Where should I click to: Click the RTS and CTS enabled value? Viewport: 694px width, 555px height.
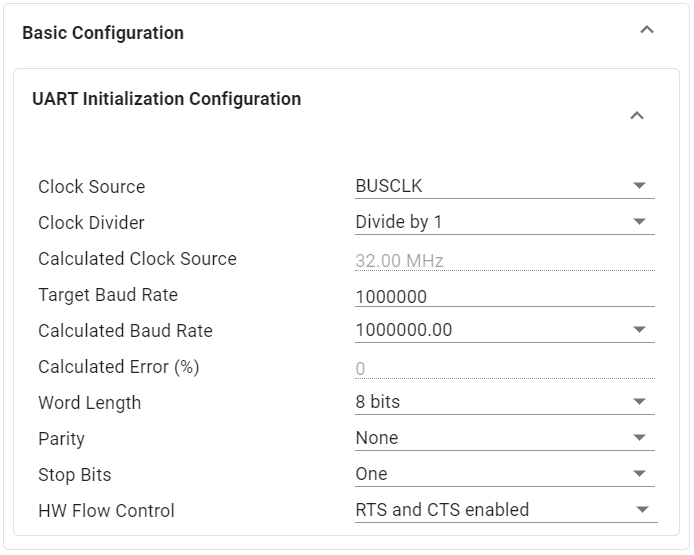click(x=442, y=510)
